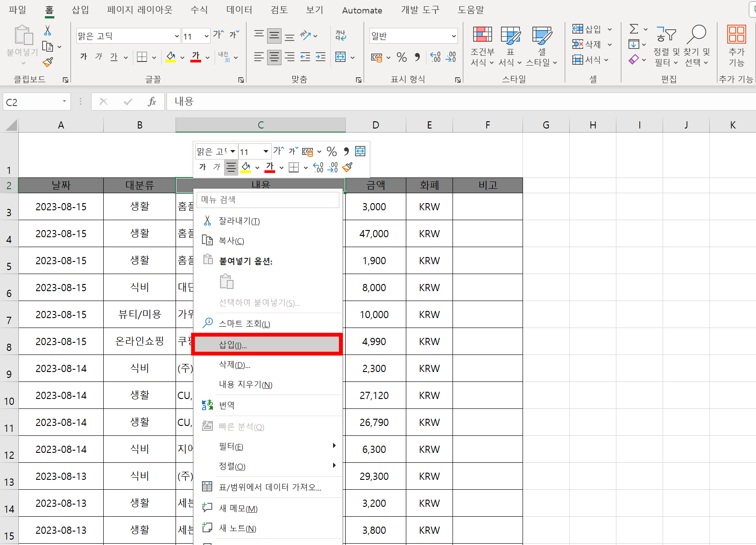Click Align Left in ribbon
The height and width of the screenshot is (545, 756).
(259, 57)
